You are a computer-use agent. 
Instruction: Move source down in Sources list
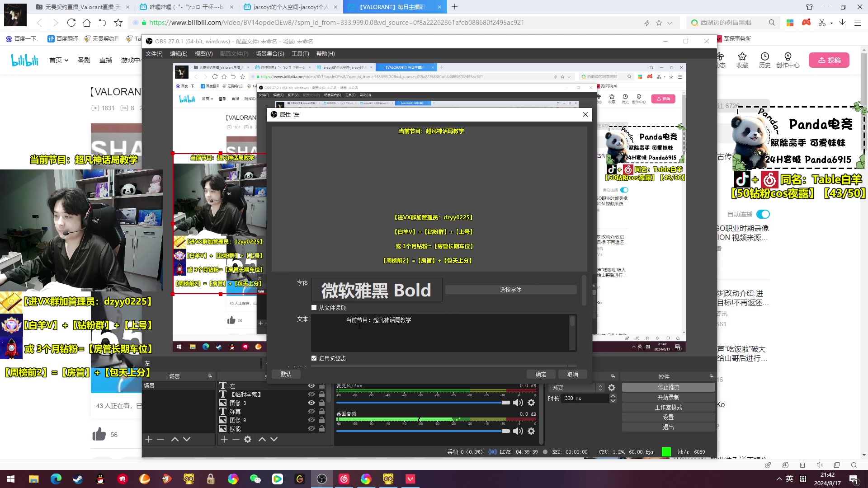(274, 439)
